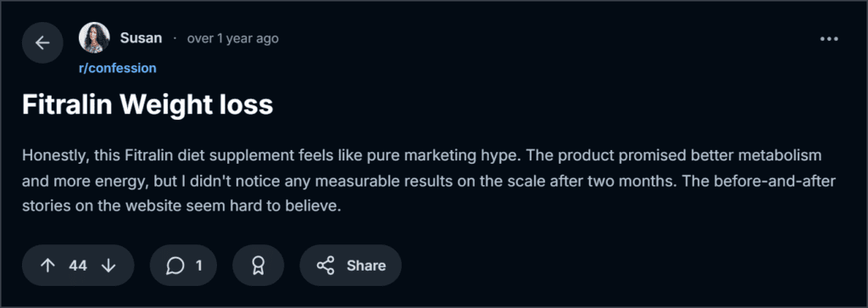Viewport: 868px width, 308px height.
Task: Open the r/confession subreddit link
Action: coord(117,68)
